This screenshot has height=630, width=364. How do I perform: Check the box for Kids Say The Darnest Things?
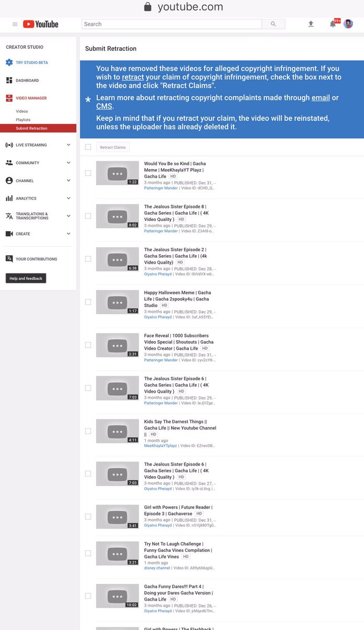point(88,431)
